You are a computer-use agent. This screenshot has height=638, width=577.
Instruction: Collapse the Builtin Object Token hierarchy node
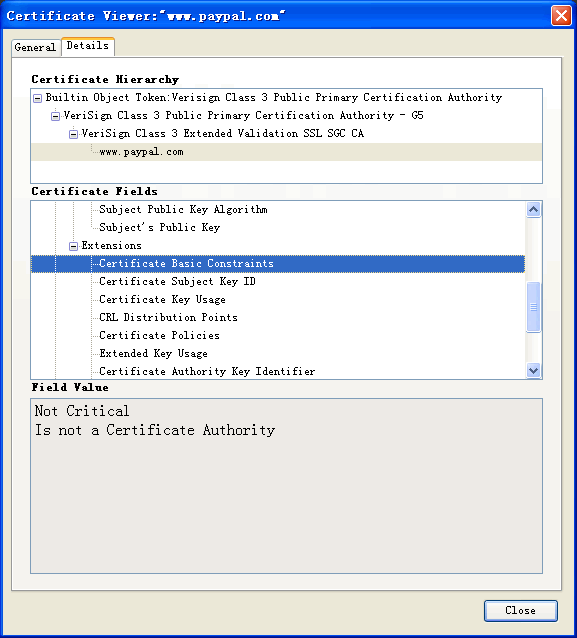click(37, 98)
